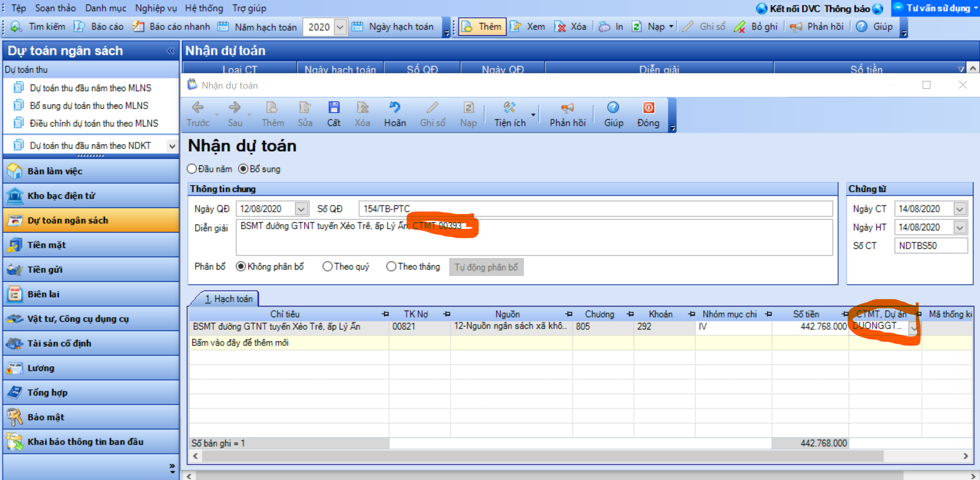This screenshot has width=980, height=480.
Task: Click the Số CT input field
Action: pyautogui.click(x=930, y=246)
